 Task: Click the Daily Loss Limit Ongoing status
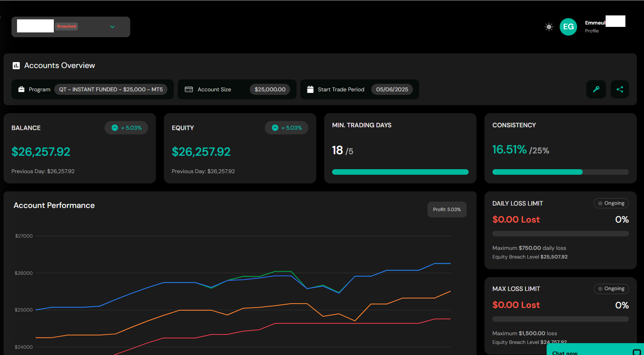tap(611, 203)
